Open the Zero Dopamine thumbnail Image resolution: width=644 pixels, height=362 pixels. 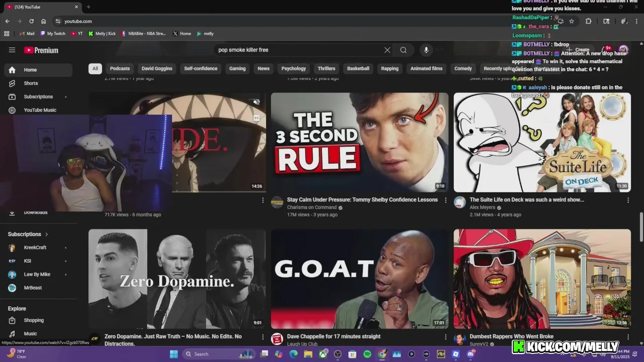(x=177, y=279)
